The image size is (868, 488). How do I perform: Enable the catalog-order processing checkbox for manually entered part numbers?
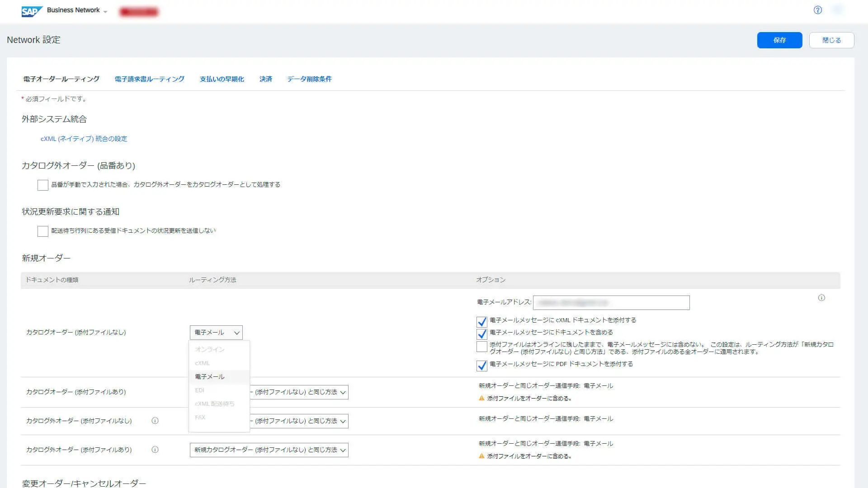coord(43,185)
